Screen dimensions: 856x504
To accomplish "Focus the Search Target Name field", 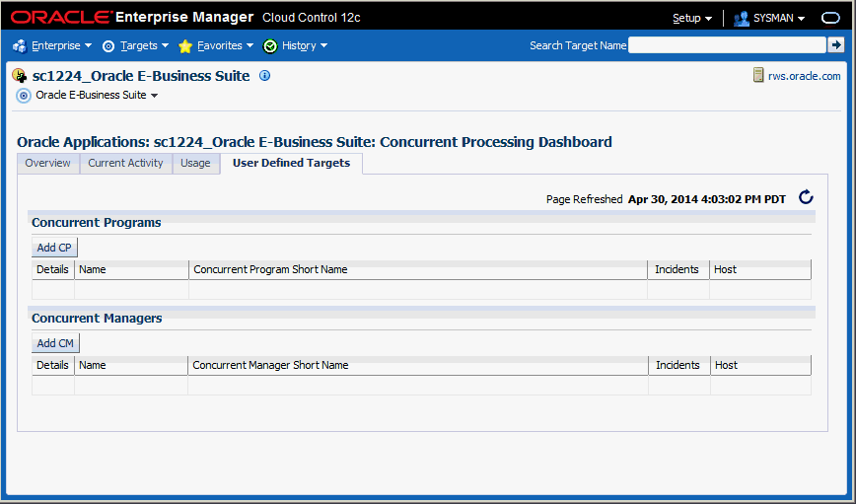I will [x=727, y=45].
